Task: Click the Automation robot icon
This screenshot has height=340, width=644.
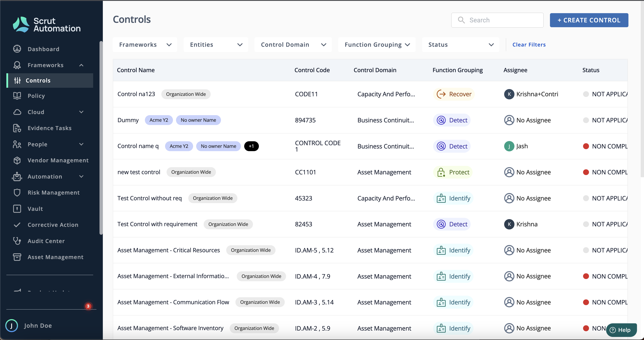Action: [x=17, y=176]
